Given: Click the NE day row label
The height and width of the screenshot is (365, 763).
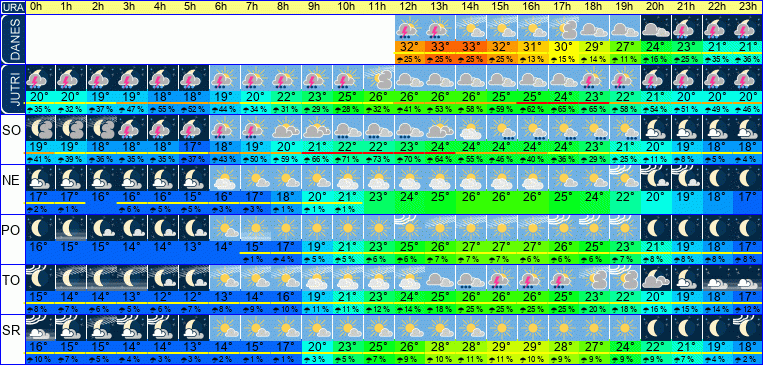Looking at the screenshot, I should (x=11, y=181).
